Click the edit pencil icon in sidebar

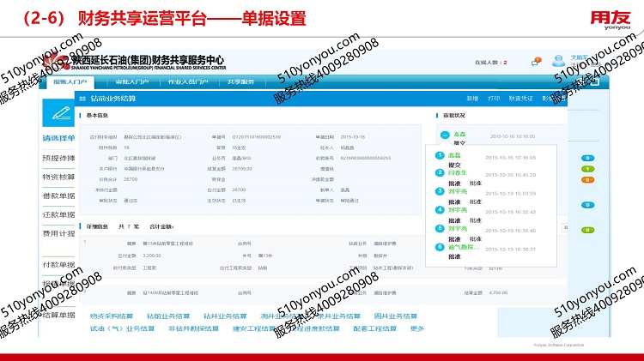(60, 112)
